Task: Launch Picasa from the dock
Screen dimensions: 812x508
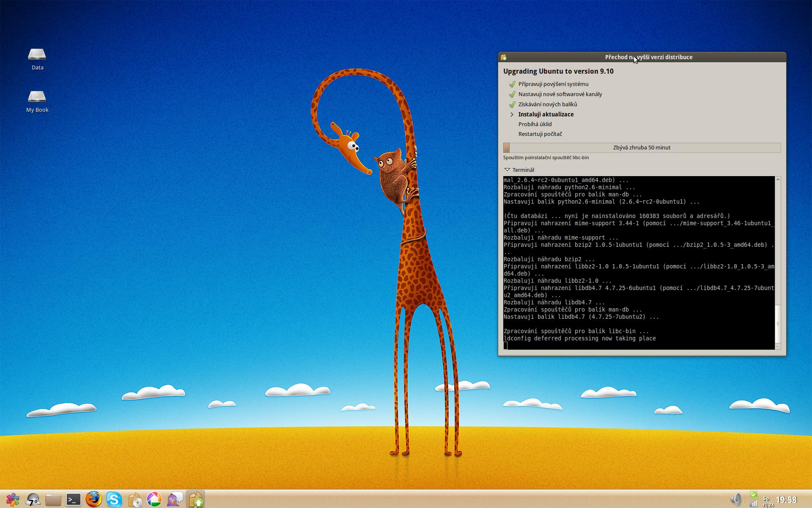Action: point(154,500)
